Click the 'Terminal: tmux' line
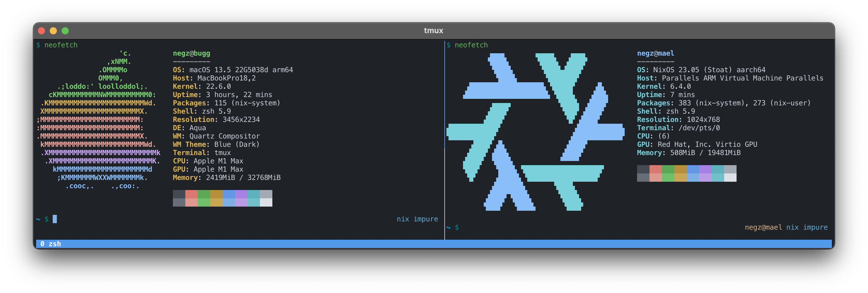 coord(202,152)
